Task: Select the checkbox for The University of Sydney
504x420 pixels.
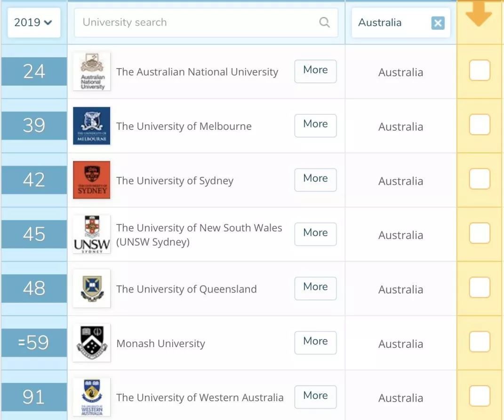Action: [x=479, y=180]
